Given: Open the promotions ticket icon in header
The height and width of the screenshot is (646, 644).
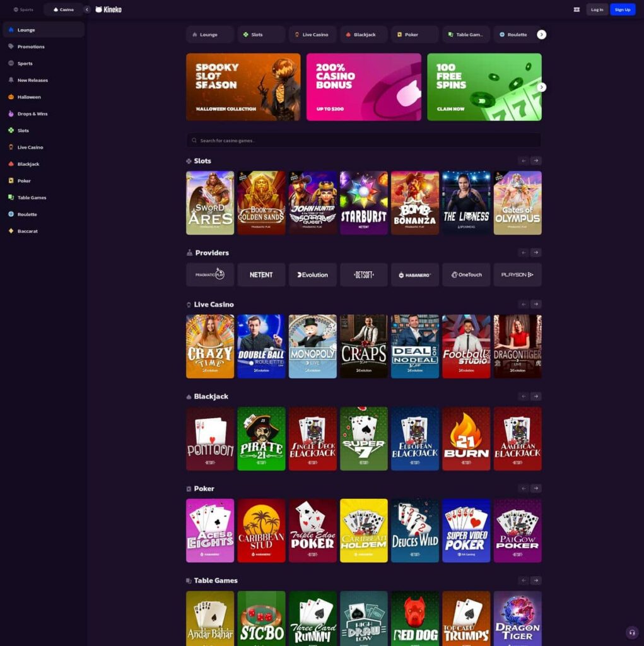Looking at the screenshot, I should pyautogui.click(x=577, y=9).
